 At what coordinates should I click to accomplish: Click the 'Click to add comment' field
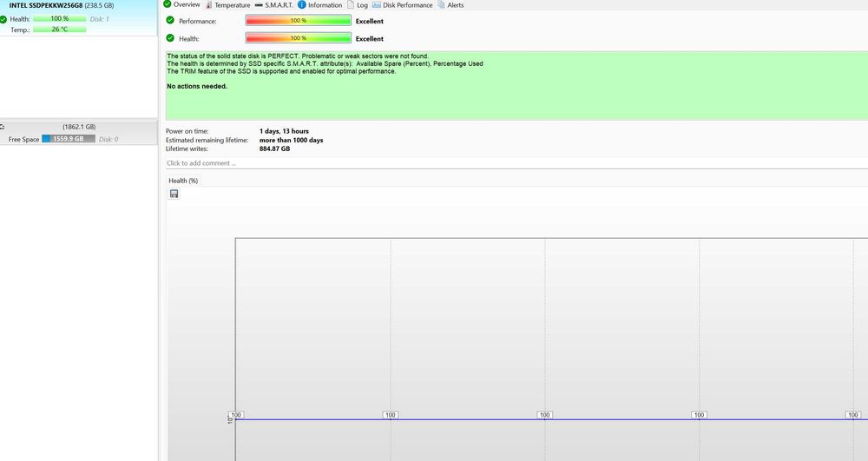pyautogui.click(x=516, y=163)
